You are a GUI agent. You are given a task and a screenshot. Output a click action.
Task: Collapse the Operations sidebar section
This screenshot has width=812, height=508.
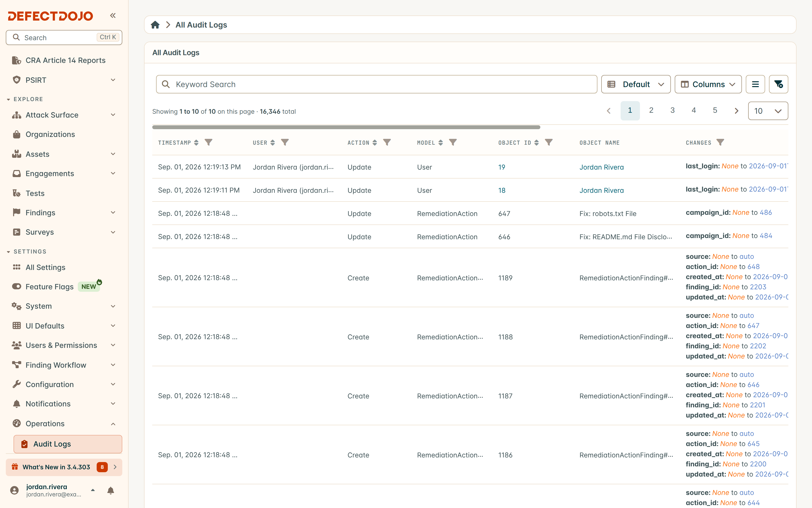point(64,423)
